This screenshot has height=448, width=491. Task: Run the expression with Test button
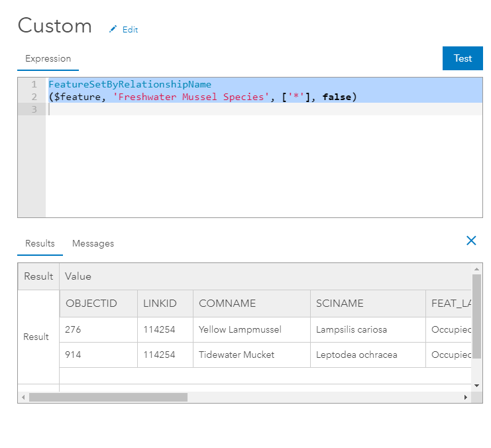point(463,58)
